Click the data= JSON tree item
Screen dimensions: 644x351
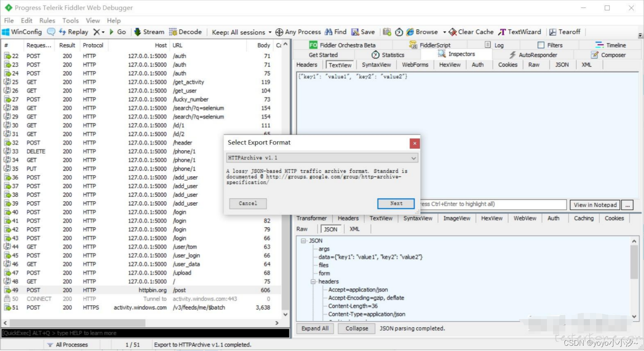tap(370, 257)
